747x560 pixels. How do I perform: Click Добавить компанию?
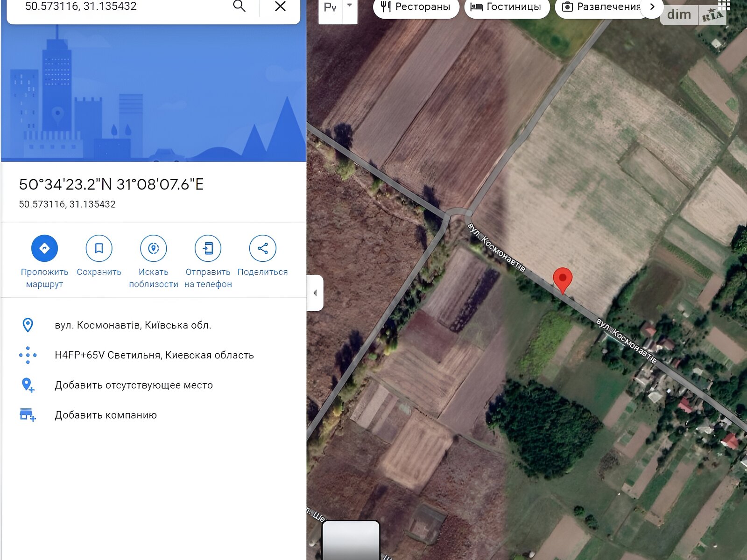[106, 415]
